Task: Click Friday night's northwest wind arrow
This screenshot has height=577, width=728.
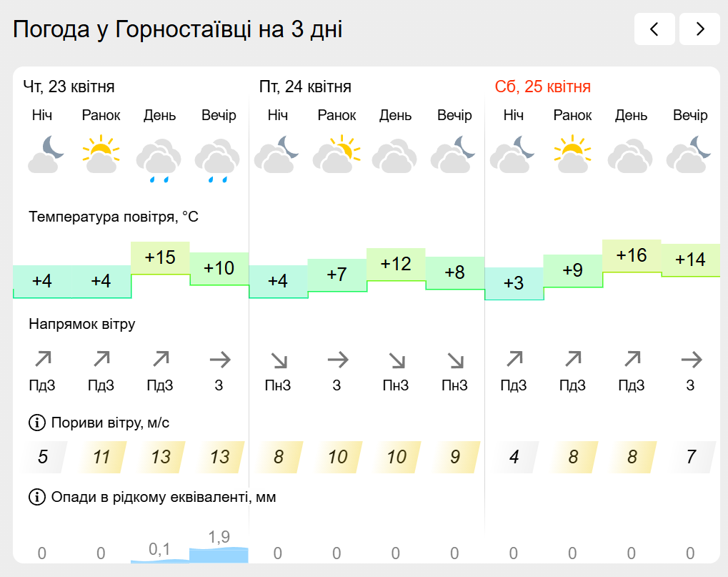Action: coord(277,359)
